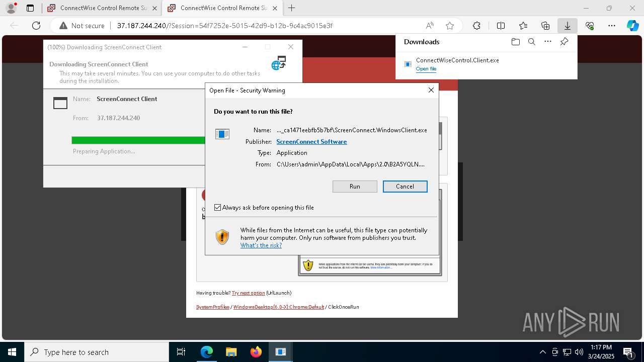644x362 pixels.
Task: Uncheck Always ask before opening this file
Action: (218, 208)
